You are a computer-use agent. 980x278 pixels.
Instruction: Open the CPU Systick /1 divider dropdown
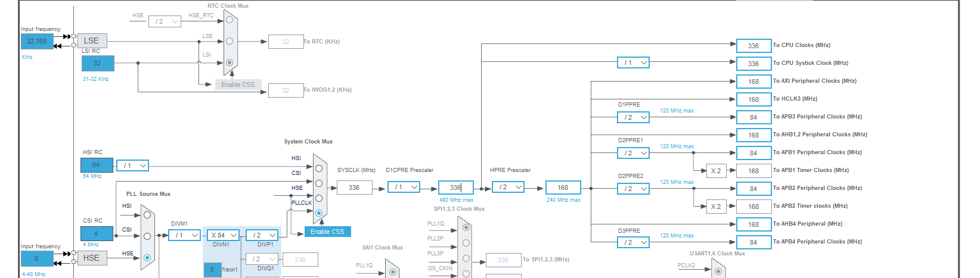pyautogui.click(x=633, y=63)
